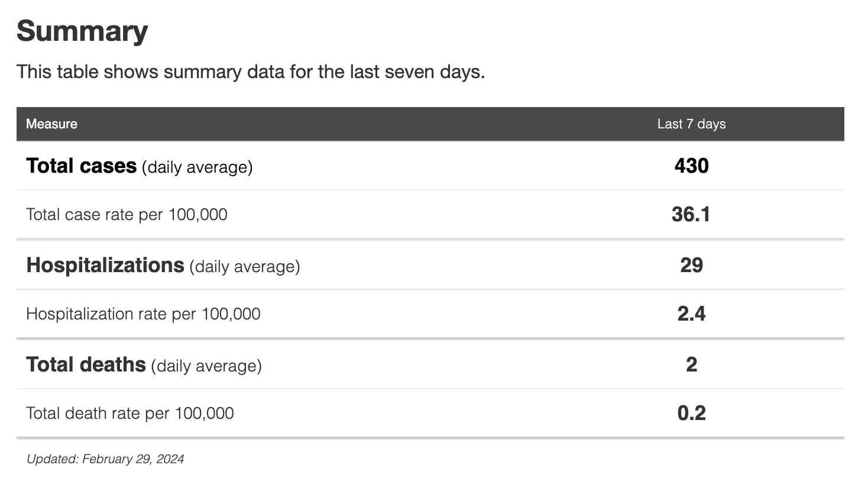Viewport: 868px width, 491px height.
Task: Click the Total deaths row label
Action: click(x=86, y=365)
